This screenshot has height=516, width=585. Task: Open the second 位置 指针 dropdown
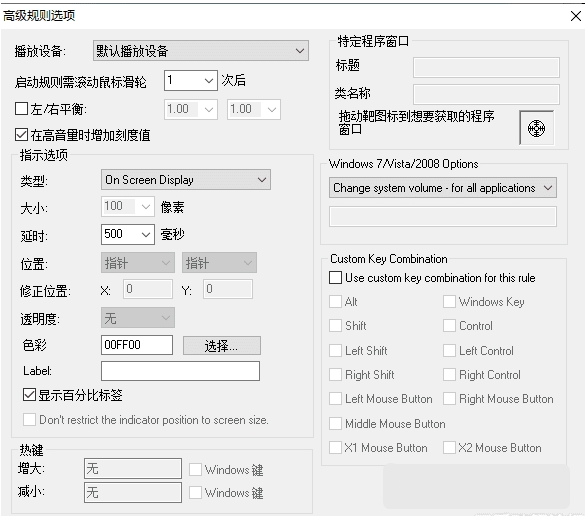(219, 263)
